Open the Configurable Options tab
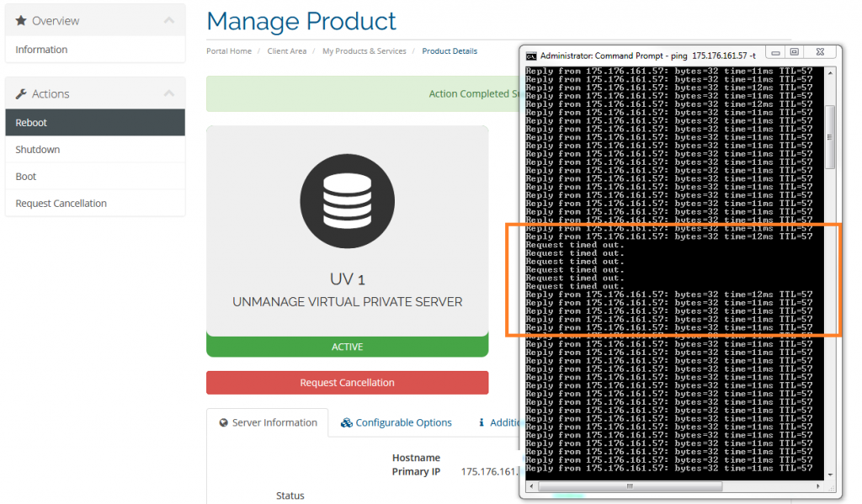Viewport: 862px width, 504px height. click(403, 422)
